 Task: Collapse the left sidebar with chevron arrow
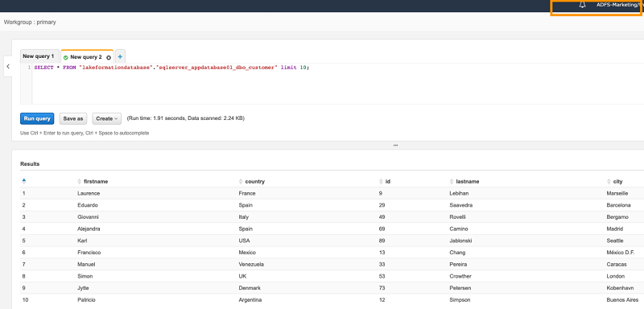(x=8, y=66)
